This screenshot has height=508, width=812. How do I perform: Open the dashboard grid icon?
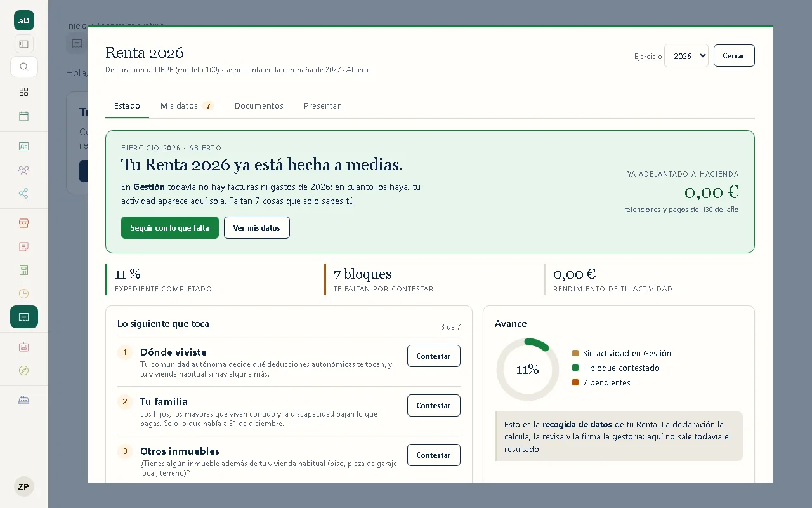24,92
